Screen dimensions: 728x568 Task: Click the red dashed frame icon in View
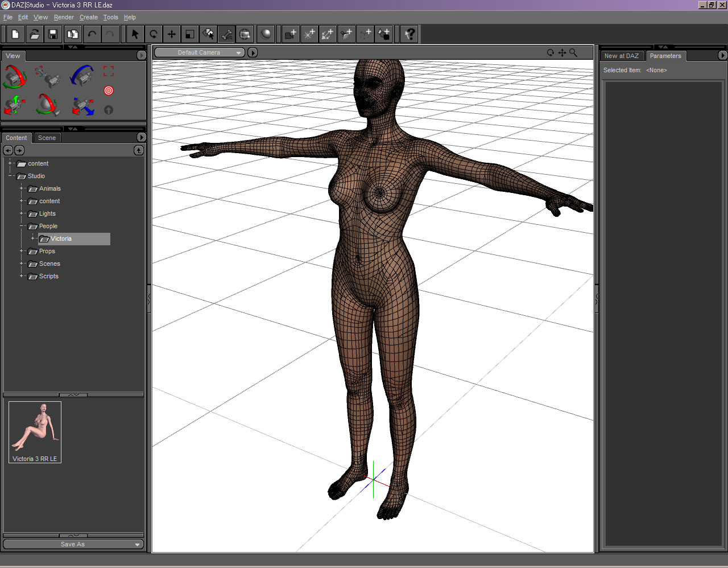pyautogui.click(x=109, y=71)
